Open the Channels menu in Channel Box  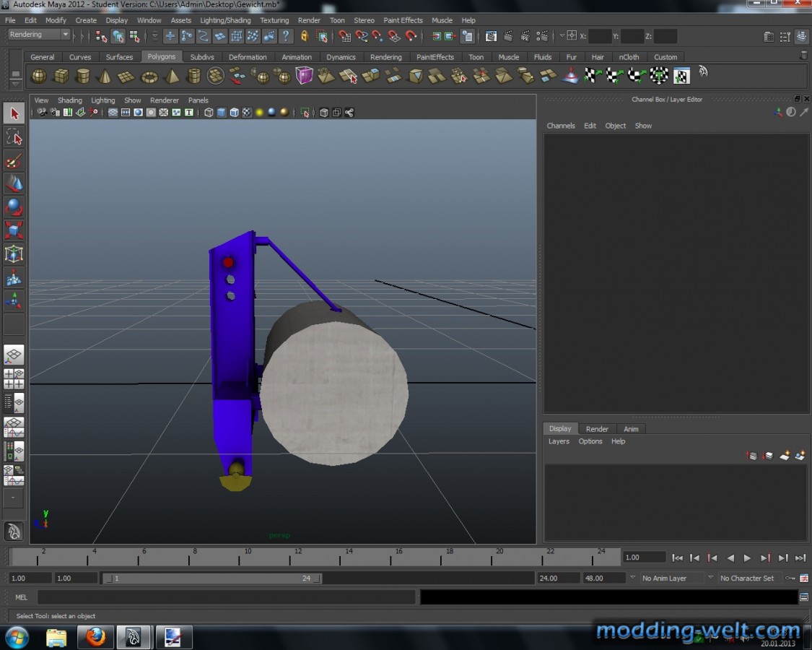pyautogui.click(x=561, y=126)
